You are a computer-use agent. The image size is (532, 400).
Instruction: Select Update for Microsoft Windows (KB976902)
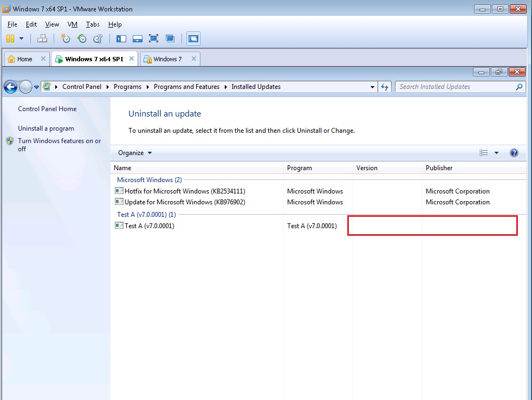[185, 202]
